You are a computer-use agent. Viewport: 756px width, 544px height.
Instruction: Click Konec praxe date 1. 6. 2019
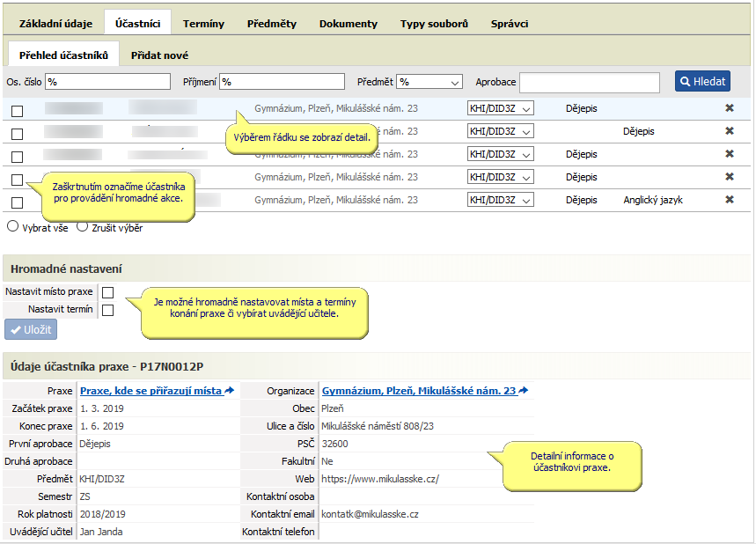[x=102, y=426]
